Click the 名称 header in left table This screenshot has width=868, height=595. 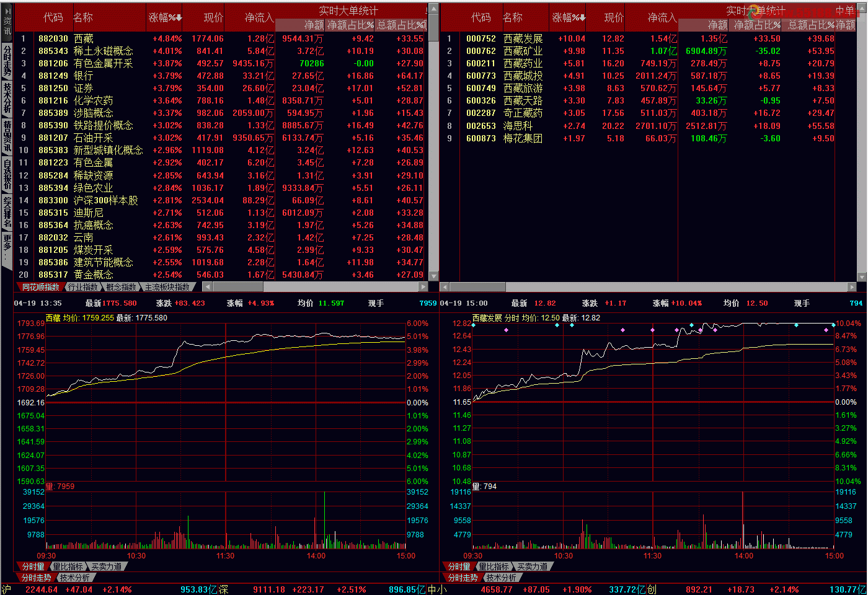(x=83, y=17)
